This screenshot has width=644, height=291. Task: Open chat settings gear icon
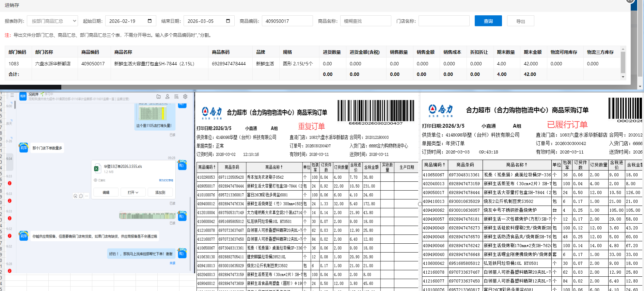click(185, 97)
